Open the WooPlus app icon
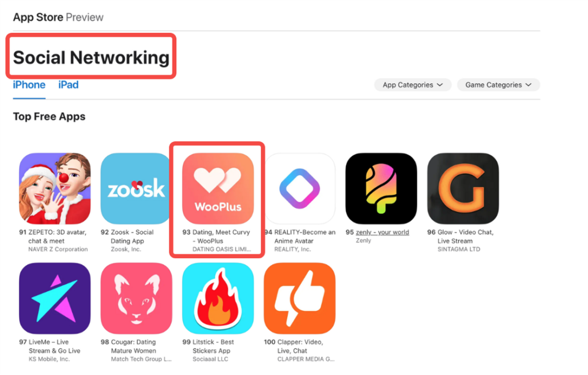Screen dimensions: 588x375 tap(218, 189)
